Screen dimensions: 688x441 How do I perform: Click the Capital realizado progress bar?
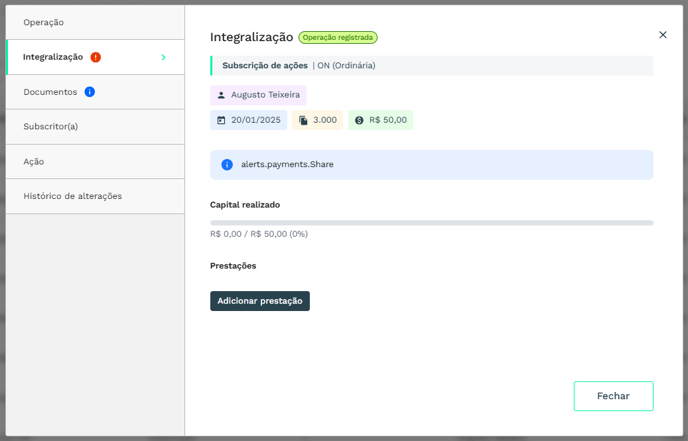[431, 223]
